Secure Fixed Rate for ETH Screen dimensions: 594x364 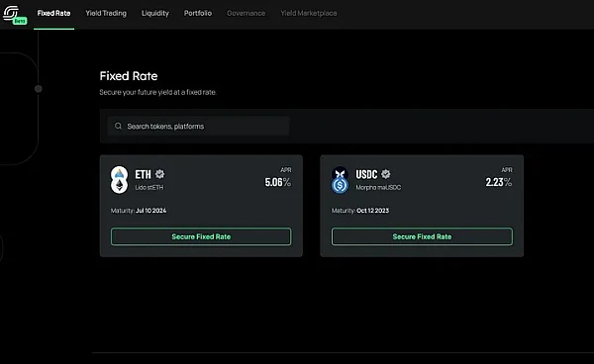click(201, 236)
